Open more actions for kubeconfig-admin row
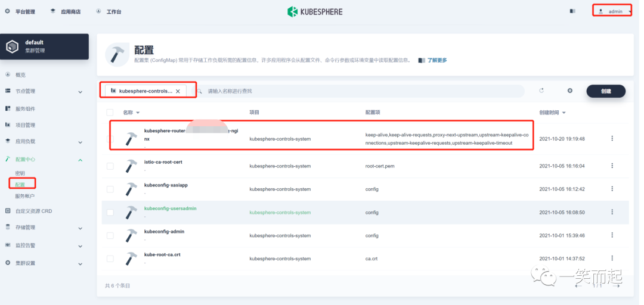Viewport: 644px width, 305px height. (x=612, y=235)
